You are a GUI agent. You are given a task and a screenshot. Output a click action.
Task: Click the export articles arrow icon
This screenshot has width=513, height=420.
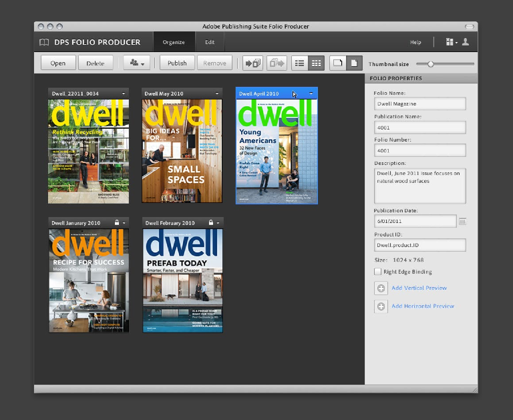click(277, 63)
